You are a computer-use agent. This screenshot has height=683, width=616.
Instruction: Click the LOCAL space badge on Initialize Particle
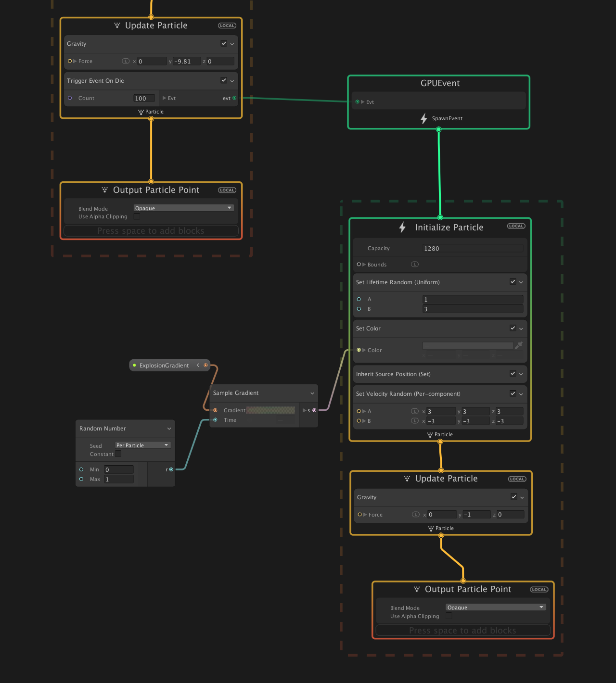pos(516,226)
